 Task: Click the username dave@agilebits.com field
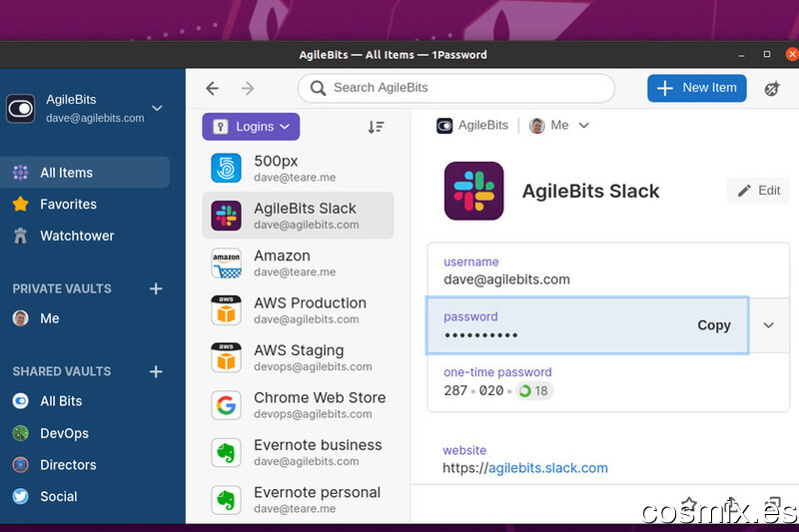608,270
